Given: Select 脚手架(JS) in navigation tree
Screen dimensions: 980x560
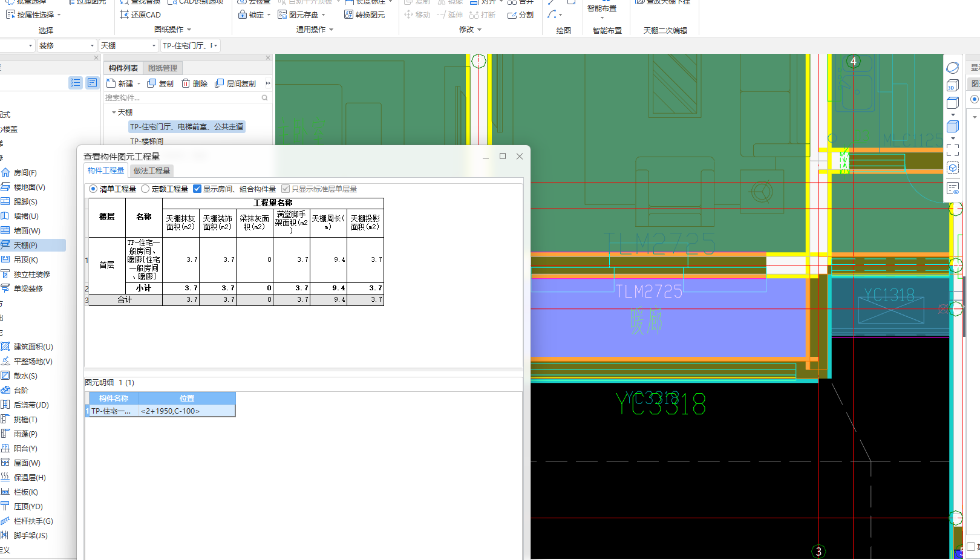Looking at the screenshot, I should click(30, 536).
